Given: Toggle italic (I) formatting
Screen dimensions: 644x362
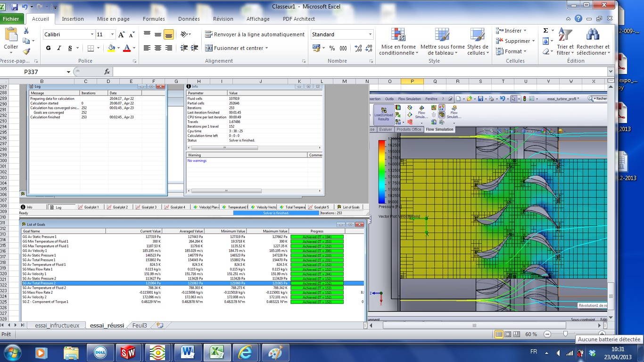Looking at the screenshot, I should tap(59, 48).
